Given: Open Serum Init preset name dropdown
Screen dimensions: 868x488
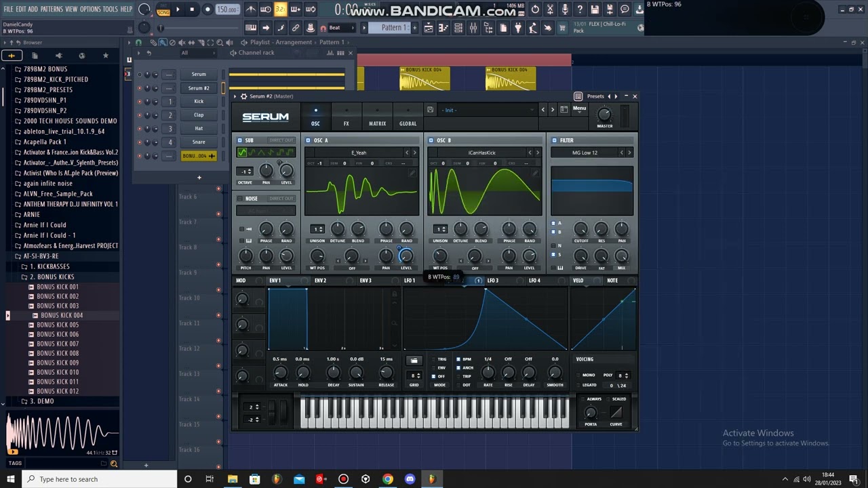Looking at the screenshot, I should pos(488,110).
